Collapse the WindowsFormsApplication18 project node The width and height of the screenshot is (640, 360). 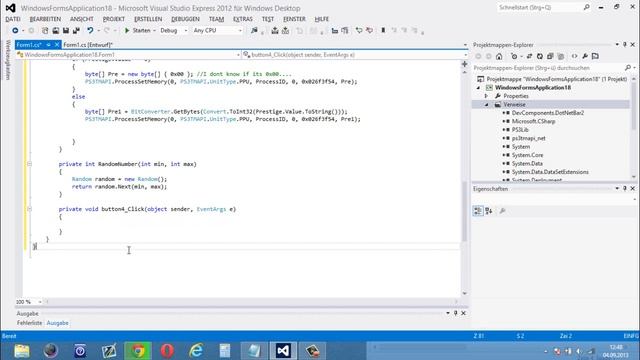pyautogui.click(x=478, y=87)
